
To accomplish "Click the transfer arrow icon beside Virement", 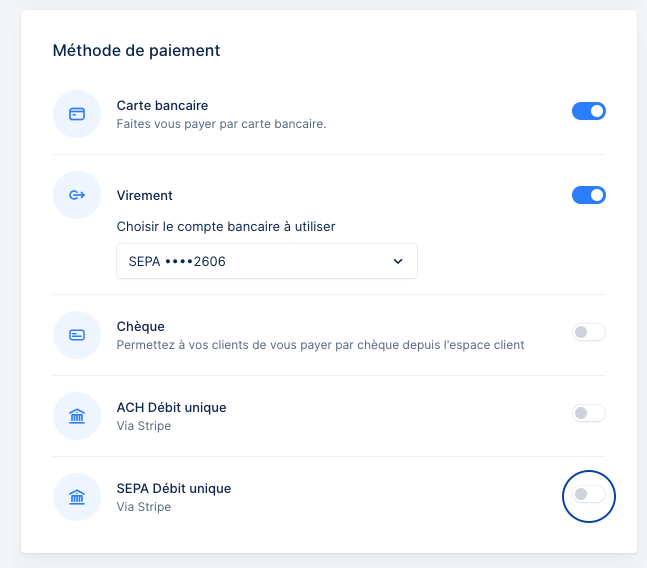I will (77, 195).
